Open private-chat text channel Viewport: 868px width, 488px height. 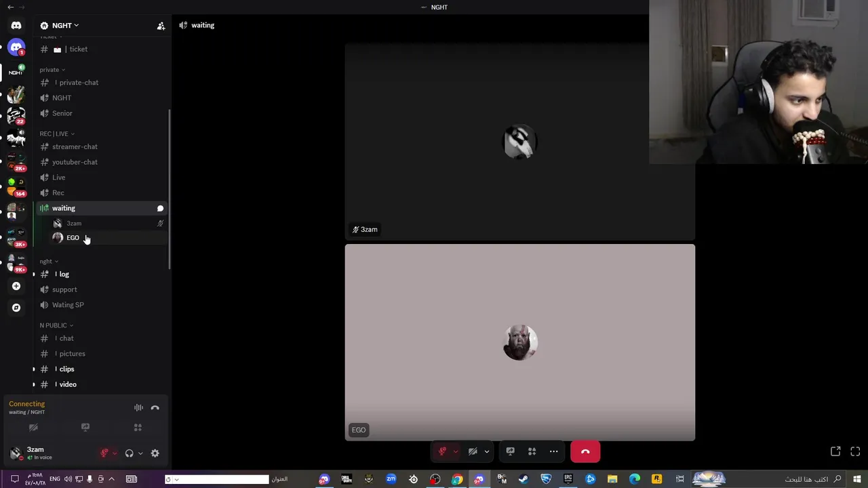(x=102, y=83)
